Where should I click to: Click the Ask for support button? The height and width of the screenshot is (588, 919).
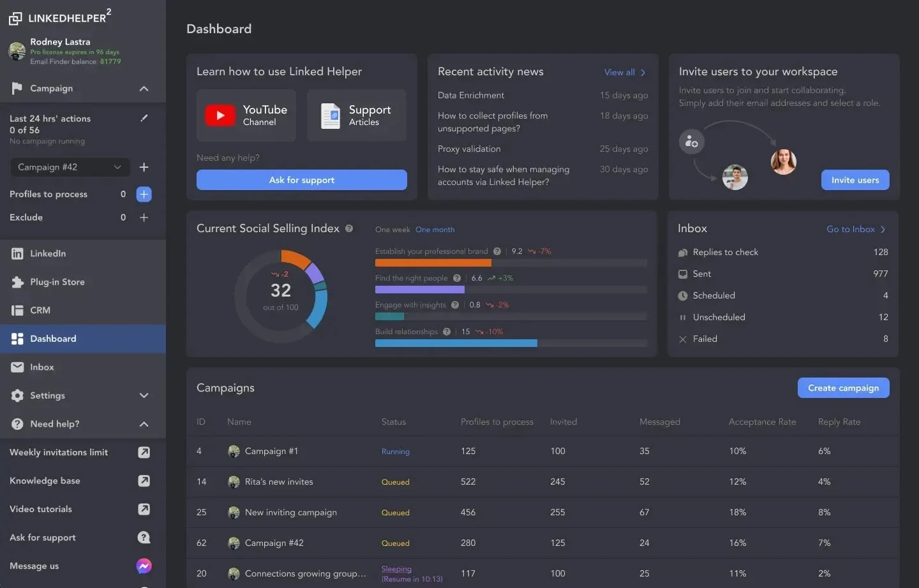pyautogui.click(x=302, y=180)
